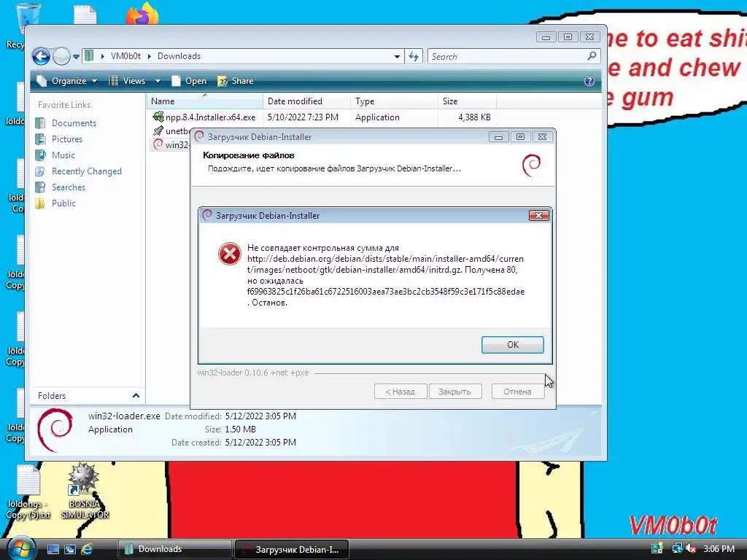Screen dimensions: 747x560
Task: Click the Explorer Forward navigation button
Action: (x=61, y=56)
